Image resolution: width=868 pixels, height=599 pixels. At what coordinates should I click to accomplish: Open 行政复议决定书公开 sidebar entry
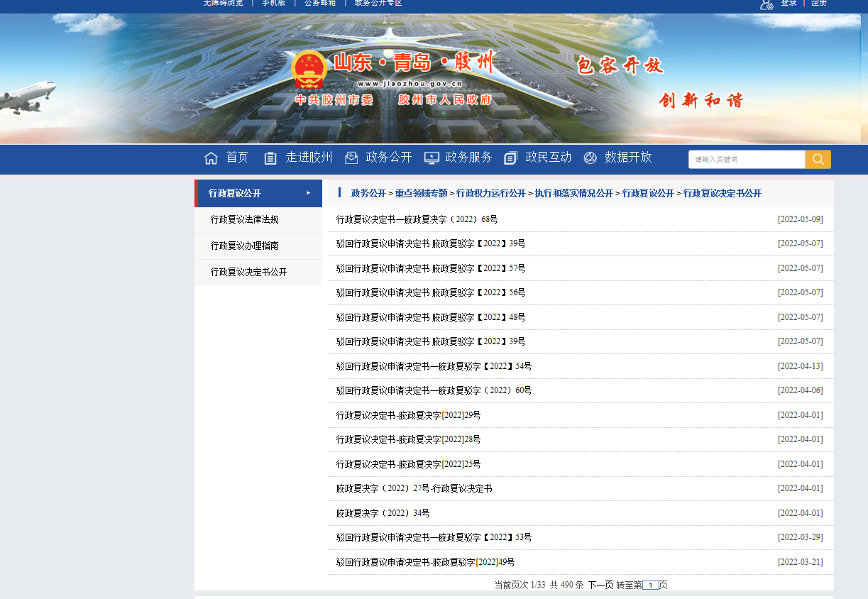248,273
